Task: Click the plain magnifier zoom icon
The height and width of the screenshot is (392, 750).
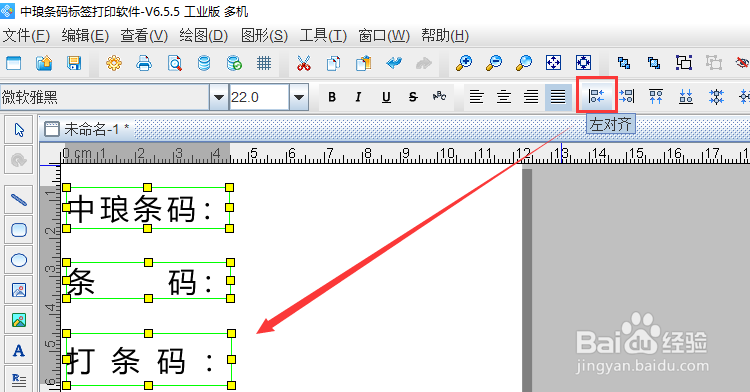Action: 524,63
